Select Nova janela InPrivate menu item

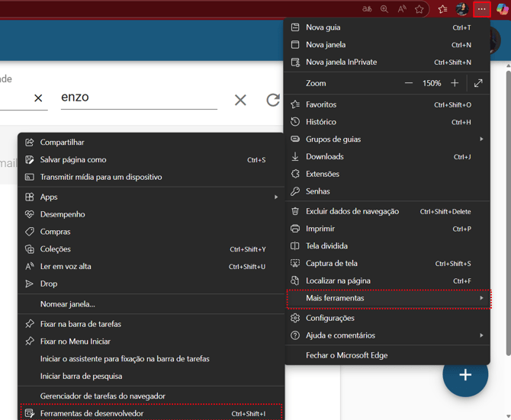pos(341,62)
